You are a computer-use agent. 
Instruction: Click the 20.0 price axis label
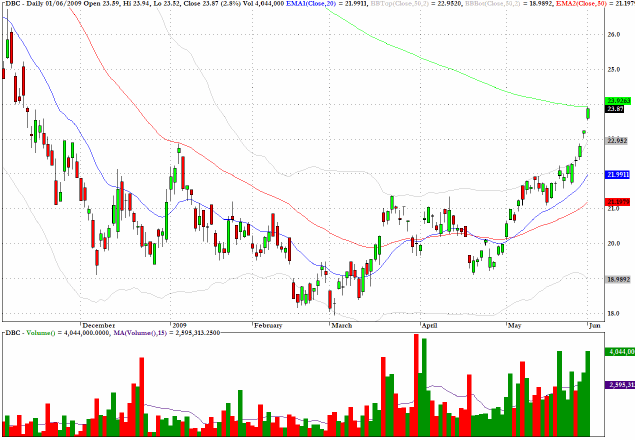click(x=614, y=243)
